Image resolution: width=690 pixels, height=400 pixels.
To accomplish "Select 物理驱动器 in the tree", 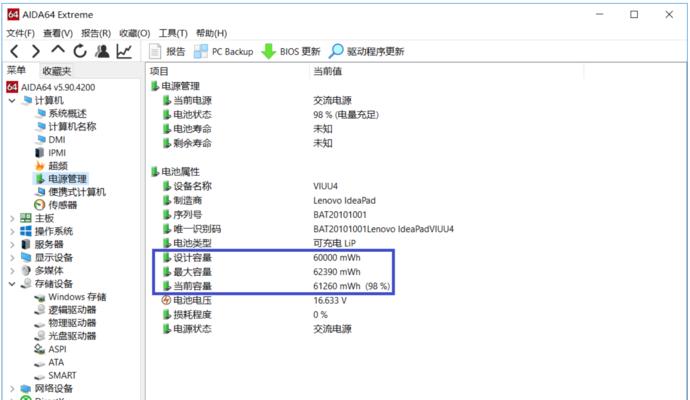I will pos(66,323).
